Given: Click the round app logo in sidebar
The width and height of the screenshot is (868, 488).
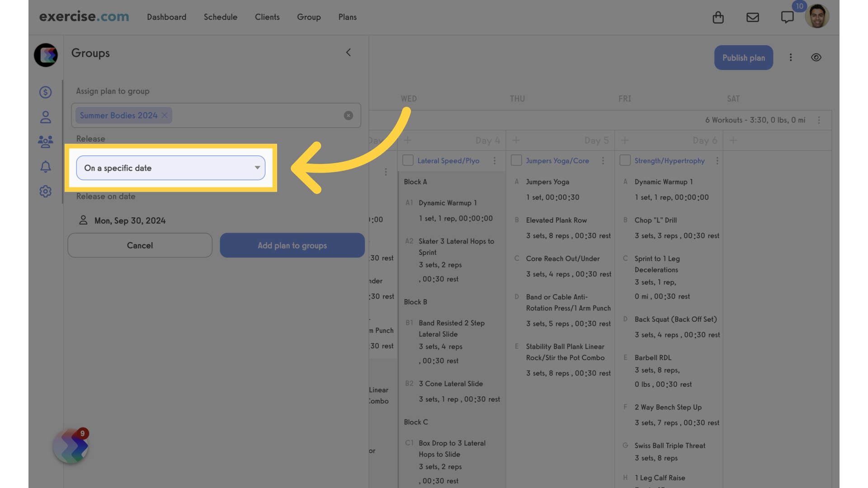Looking at the screenshot, I should 46,55.
